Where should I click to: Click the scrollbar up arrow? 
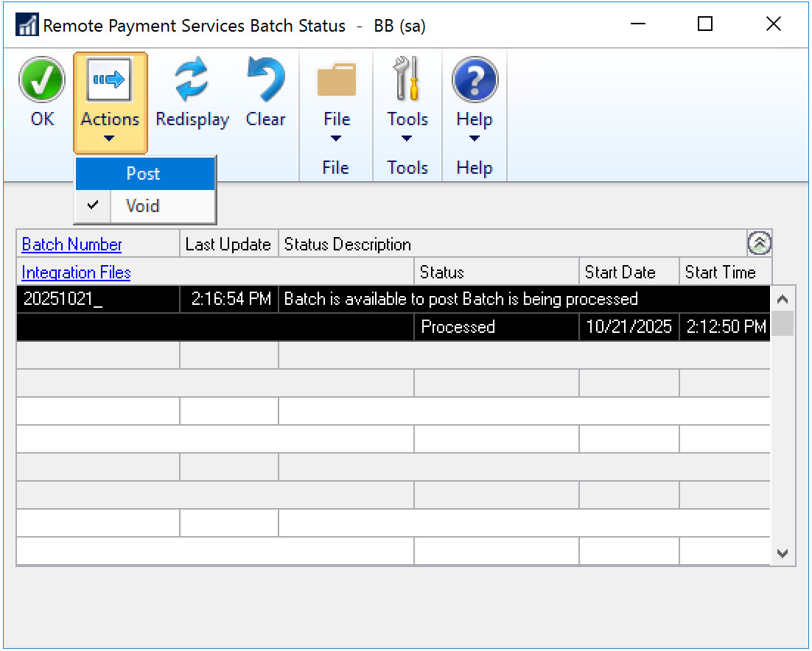click(x=783, y=299)
